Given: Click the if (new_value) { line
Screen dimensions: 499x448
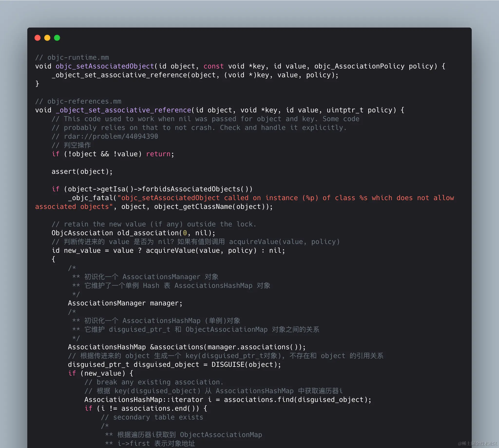Looking at the screenshot, I should (100, 373).
